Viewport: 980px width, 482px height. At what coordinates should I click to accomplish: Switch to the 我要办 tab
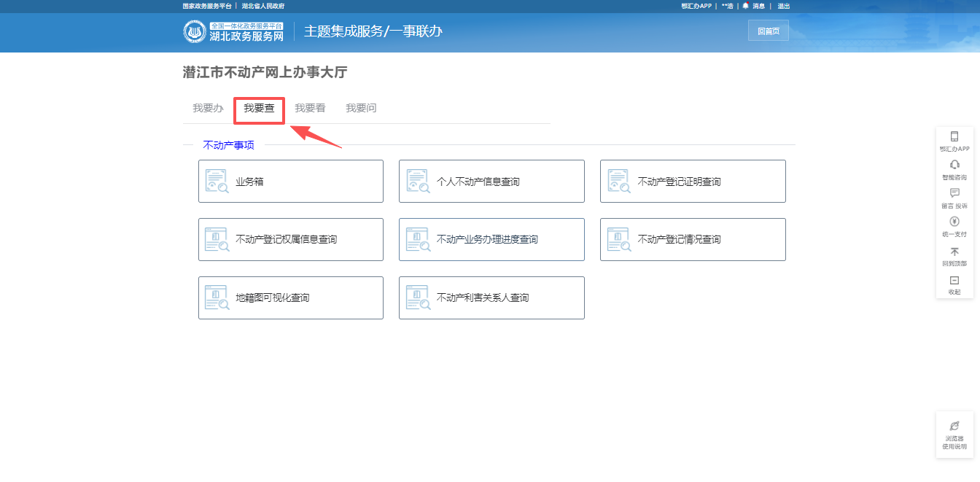pos(208,109)
